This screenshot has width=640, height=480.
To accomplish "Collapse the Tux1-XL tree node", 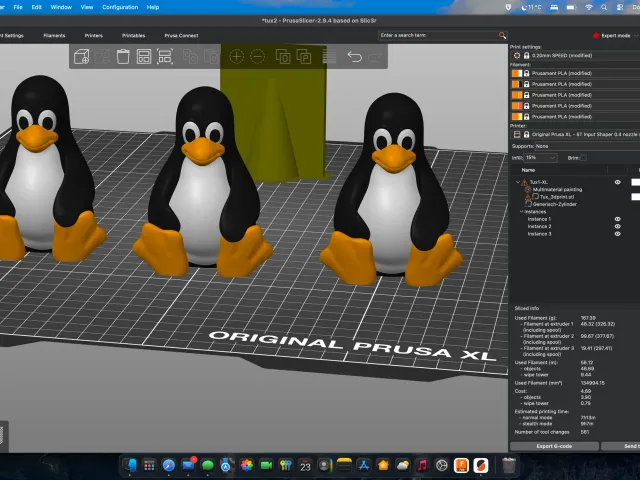I will [x=518, y=182].
